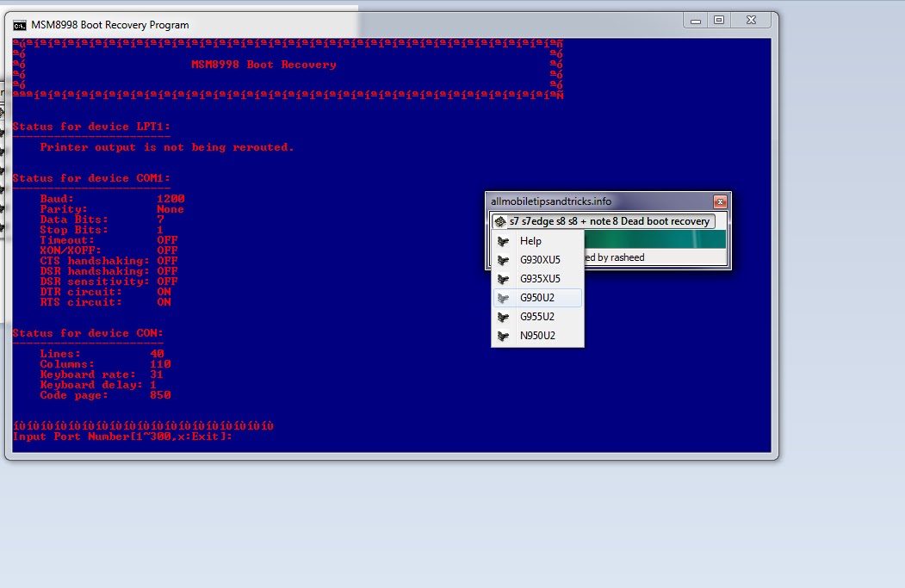Click the 'RTS circuit:' line

coord(106,302)
